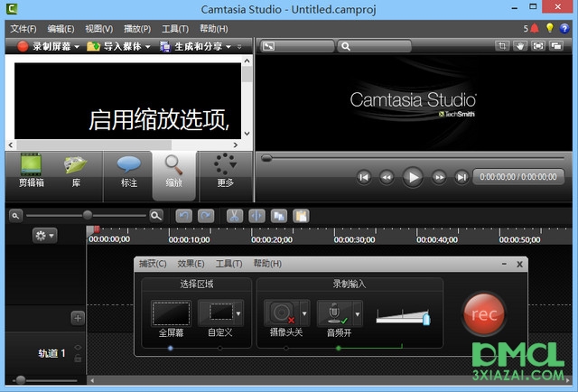Click the Undo arrow in timeline toolbar
The image size is (578, 392).
tap(184, 216)
